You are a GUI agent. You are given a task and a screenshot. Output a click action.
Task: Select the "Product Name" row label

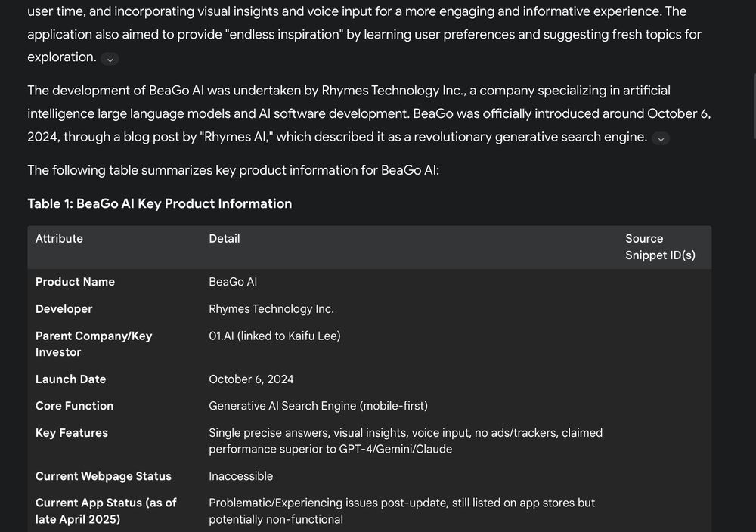[75, 282]
